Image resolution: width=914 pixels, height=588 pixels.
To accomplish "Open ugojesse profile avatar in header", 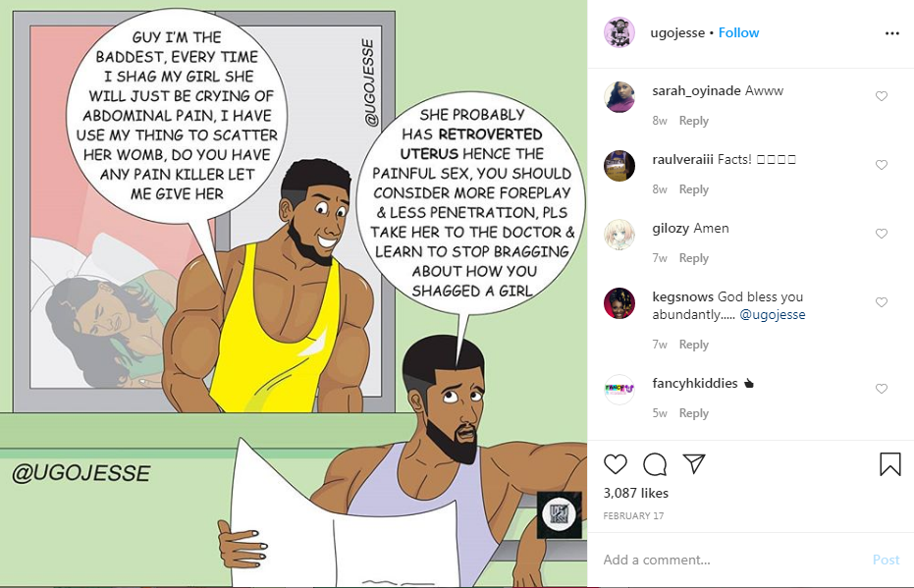I will click(x=619, y=32).
